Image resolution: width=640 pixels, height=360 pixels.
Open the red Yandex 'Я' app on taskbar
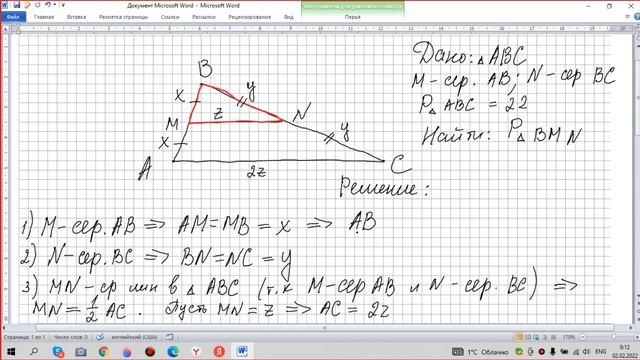click(219, 351)
